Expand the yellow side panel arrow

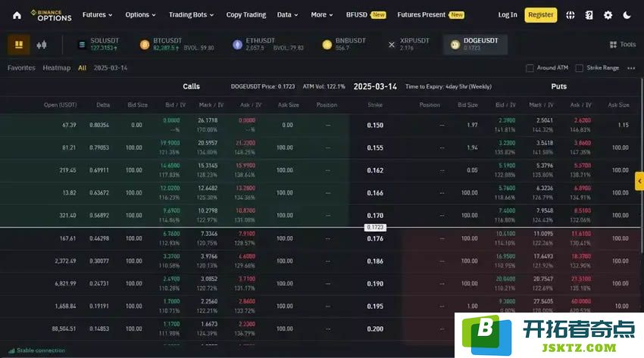pyautogui.click(x=639, y=181)
